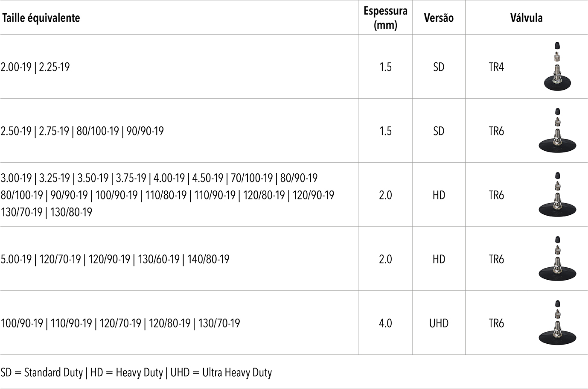The image size is (588, 389).
Task: Select the "2.00-19 | 2.25-19" size cell
Action: (x=35, y=67)
